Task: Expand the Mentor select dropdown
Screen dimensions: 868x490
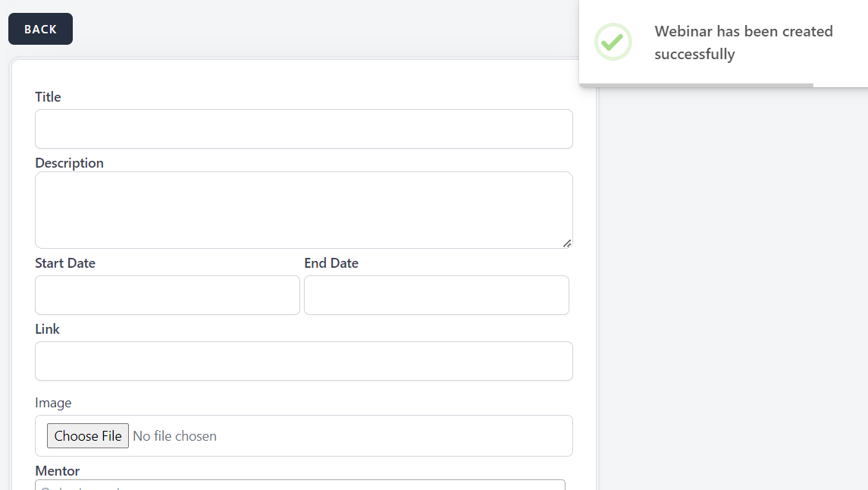Action: coord(299,485)
